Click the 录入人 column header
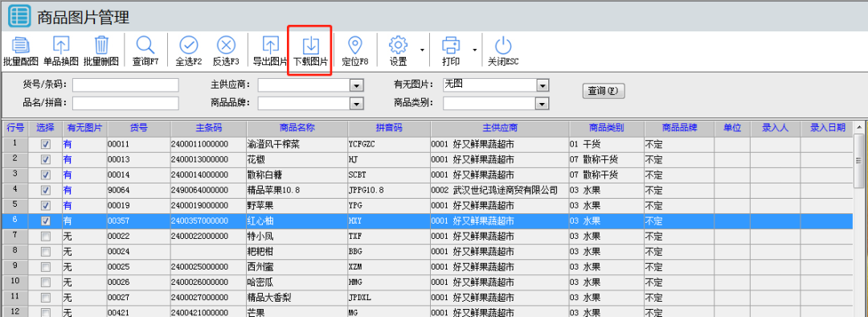The width and height of the screenshot is (868, 317). click(776, 128)
